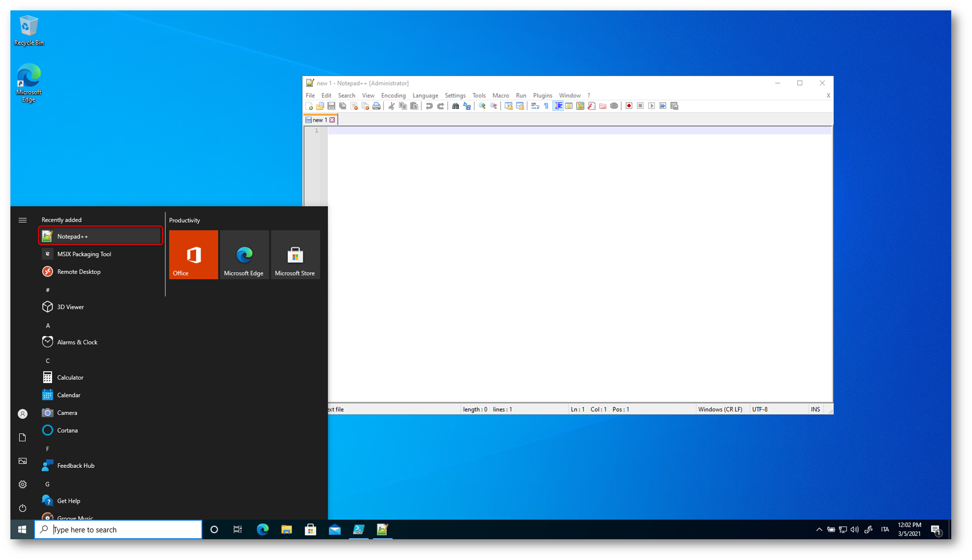Click the macro Playback icon
The image size is (972, 560).
[652, 106]
